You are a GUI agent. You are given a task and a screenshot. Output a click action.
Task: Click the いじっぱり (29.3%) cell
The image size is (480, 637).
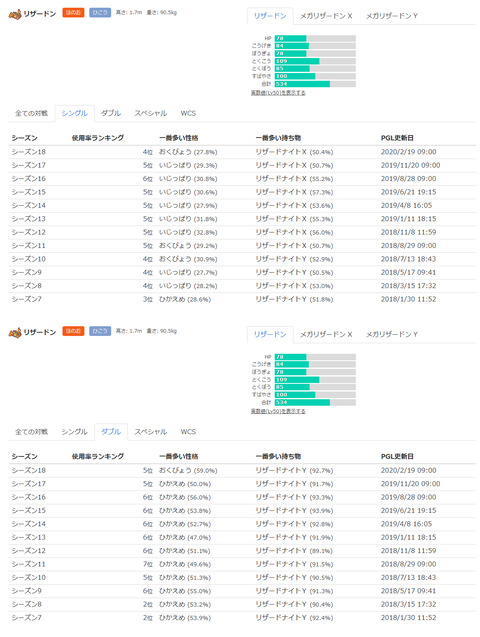(188, 165)
